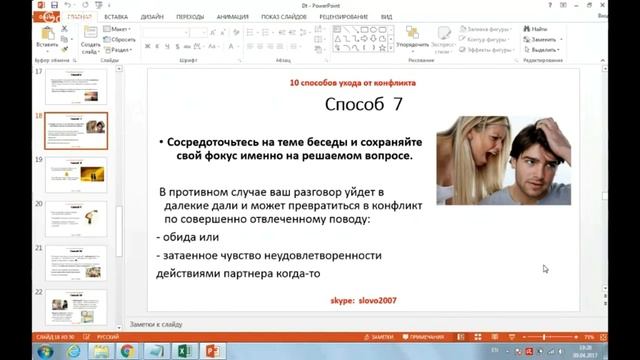Switch to the ВСТАВКА tab
640x360 pixels.
click(116, 17)
